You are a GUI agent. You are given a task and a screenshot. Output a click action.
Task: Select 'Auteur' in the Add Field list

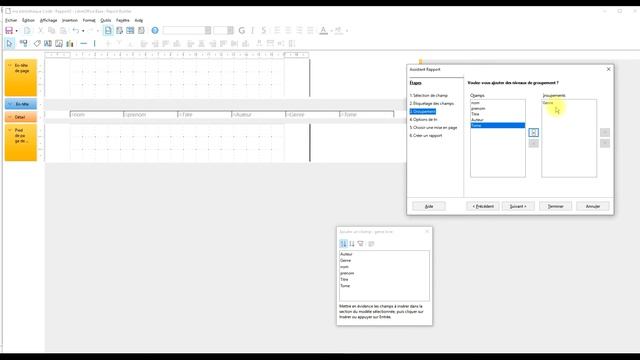(x=384, y=254)
